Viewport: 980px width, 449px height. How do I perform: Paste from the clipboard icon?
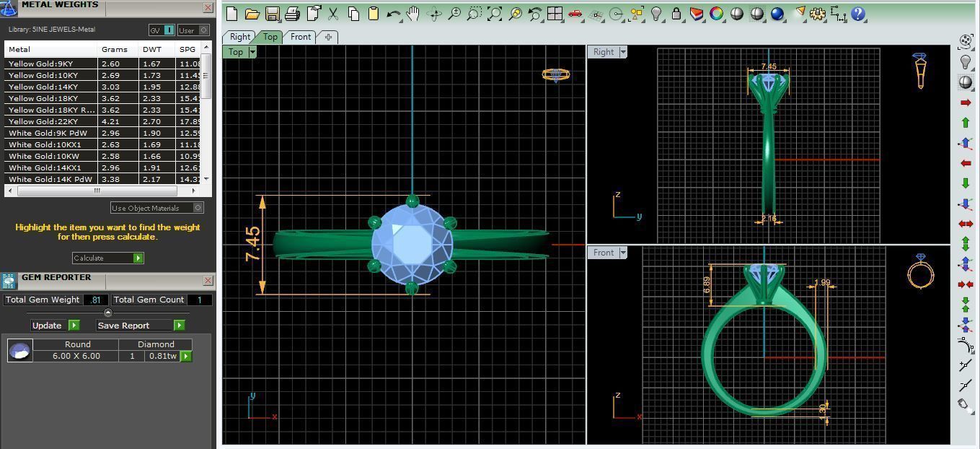point(374,14)
